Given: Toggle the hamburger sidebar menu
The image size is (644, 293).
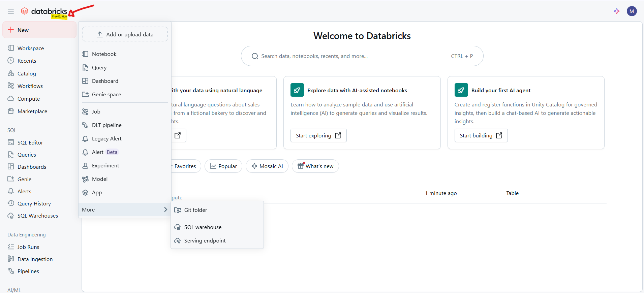Looking at the screenshot, I should click(x=11, y=11).
